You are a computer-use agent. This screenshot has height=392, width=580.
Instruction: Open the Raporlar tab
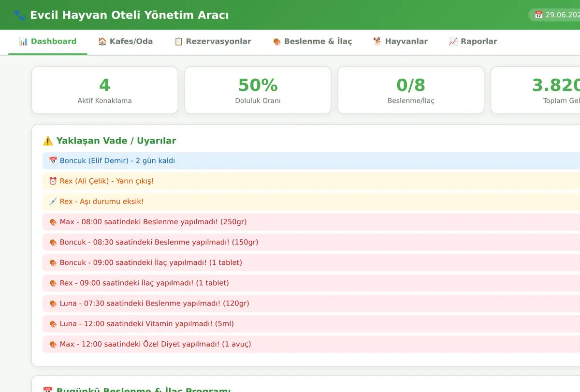tap(473, 42)
